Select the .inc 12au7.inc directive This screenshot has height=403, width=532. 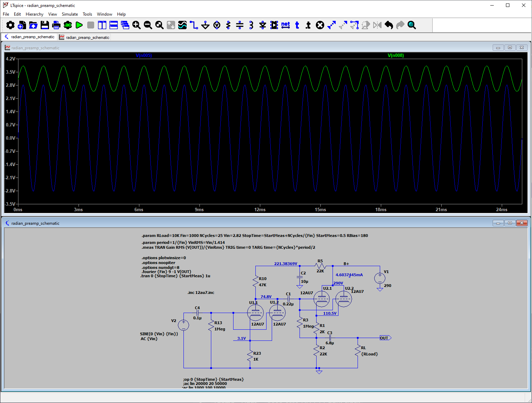tap(201, 293)
